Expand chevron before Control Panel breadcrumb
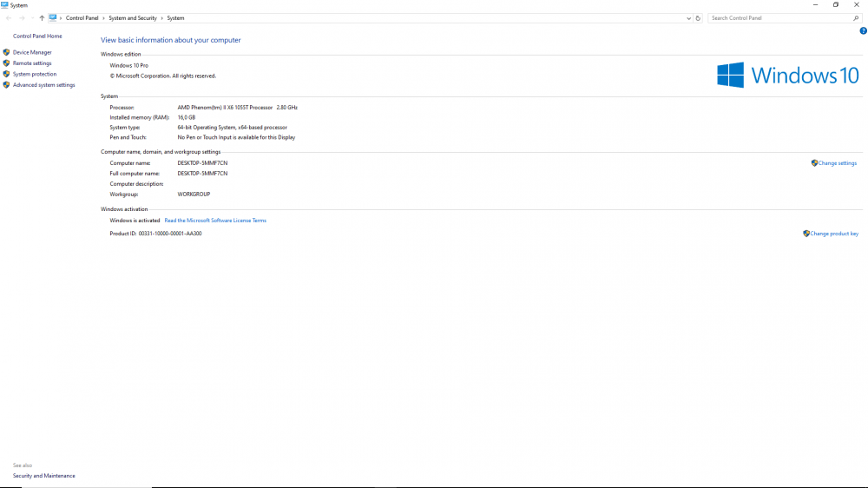The width and height of the screenshot is (868, 488). 61,18
